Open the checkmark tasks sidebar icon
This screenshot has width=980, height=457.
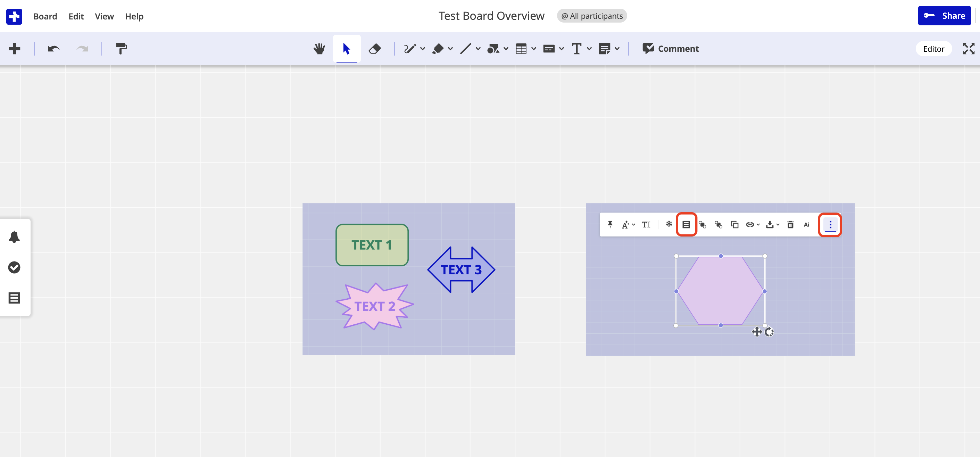[x=14, y=267]
